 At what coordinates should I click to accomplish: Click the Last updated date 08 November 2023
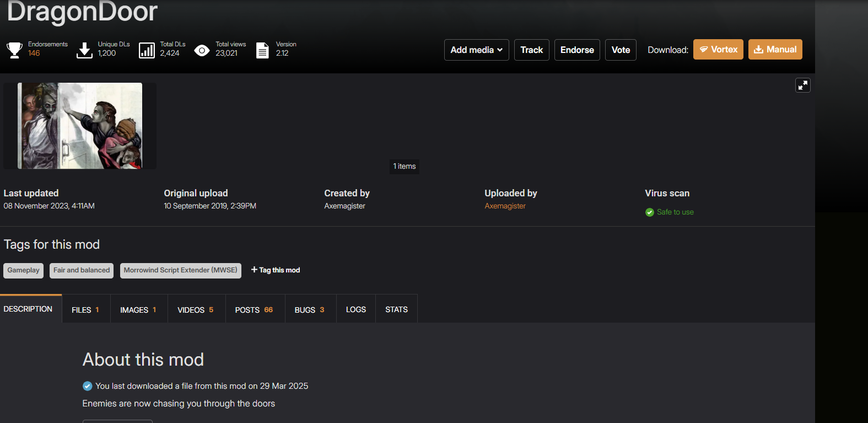(x=49, y=206)
